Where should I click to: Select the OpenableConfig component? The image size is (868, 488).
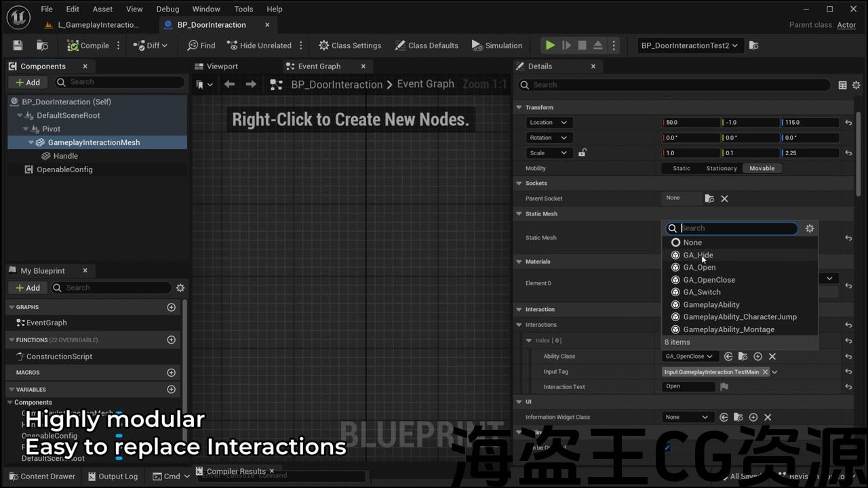(x=64, y=169)
